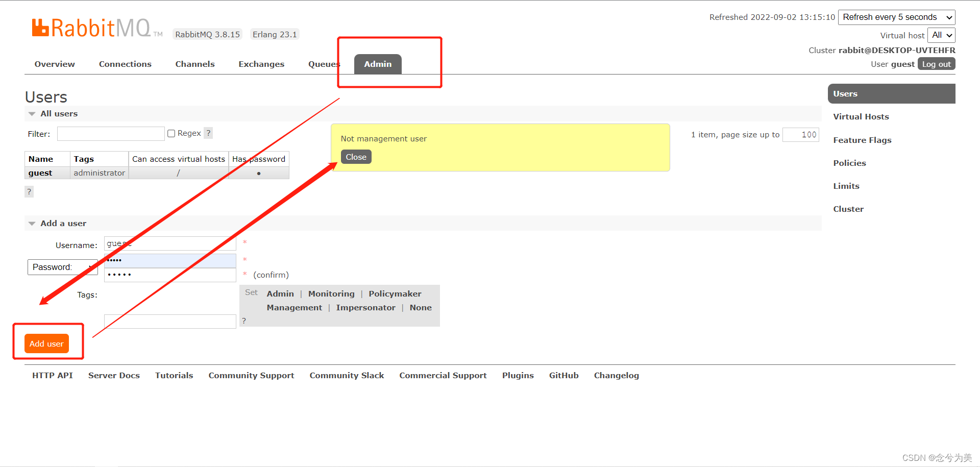Open Cluster settings in the sidebar
Image resolution: width=980 pixels, height=467 pixels.
tap(848, 208)
